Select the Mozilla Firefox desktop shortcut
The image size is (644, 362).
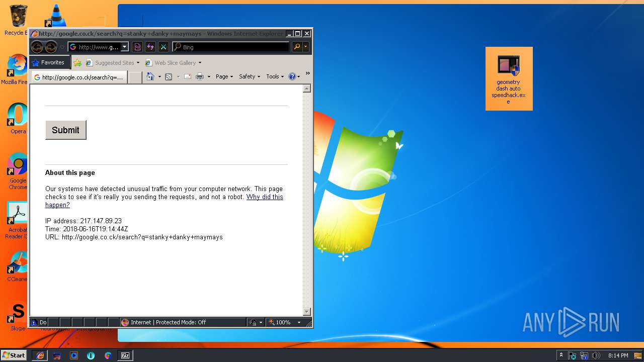click(16, 69)
